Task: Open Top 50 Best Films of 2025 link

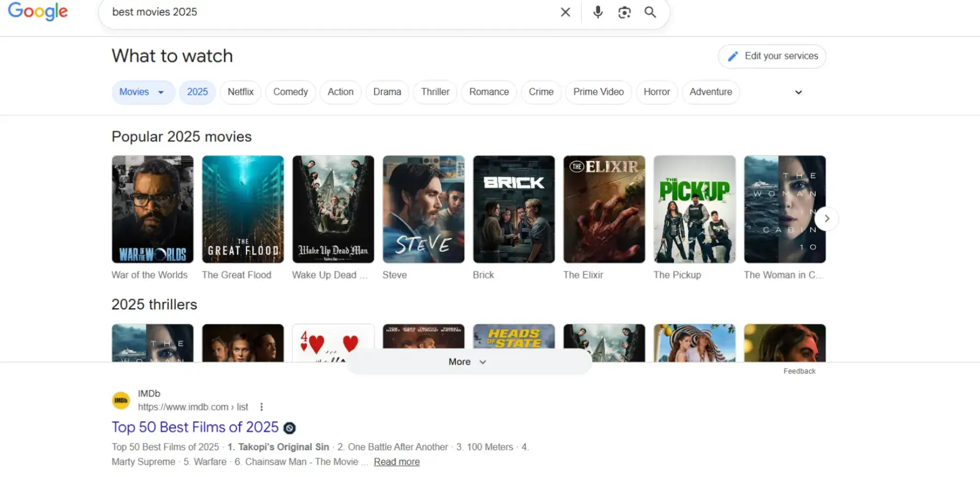Action: click(195, 427)
